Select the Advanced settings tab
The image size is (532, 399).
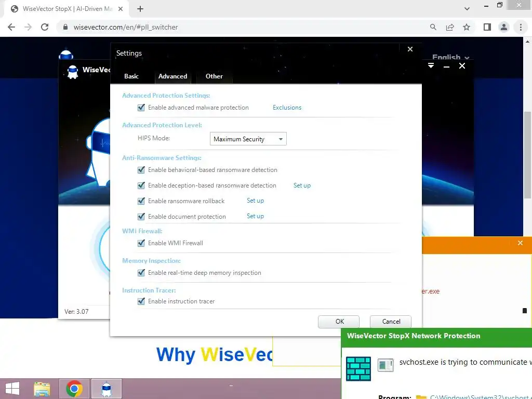(172, 76)
